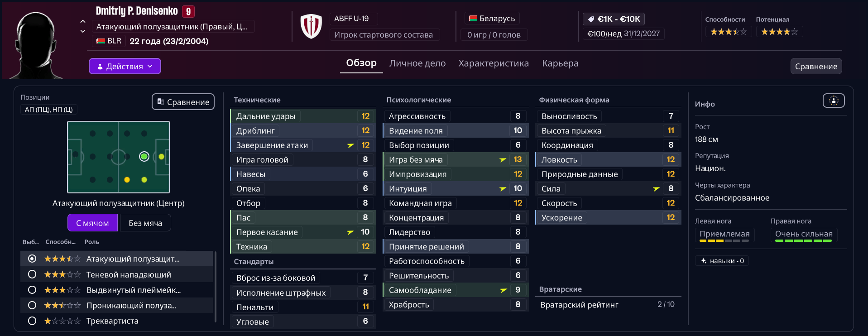Select the Теневой нападающий role radio button

(x=32, y=274)
